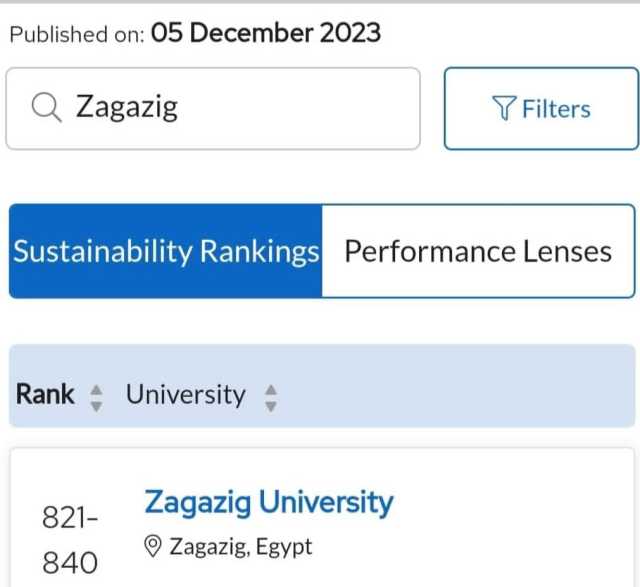Click the Published on label
The height and width of the screenshot is (587, 640).
77,34
